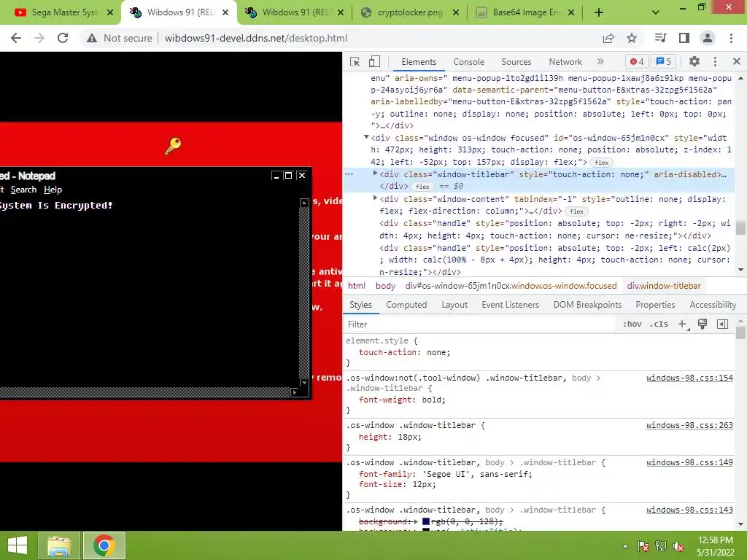Open the Accessibility tab
The width and height of the screenshot is (747, 560).
713,305
